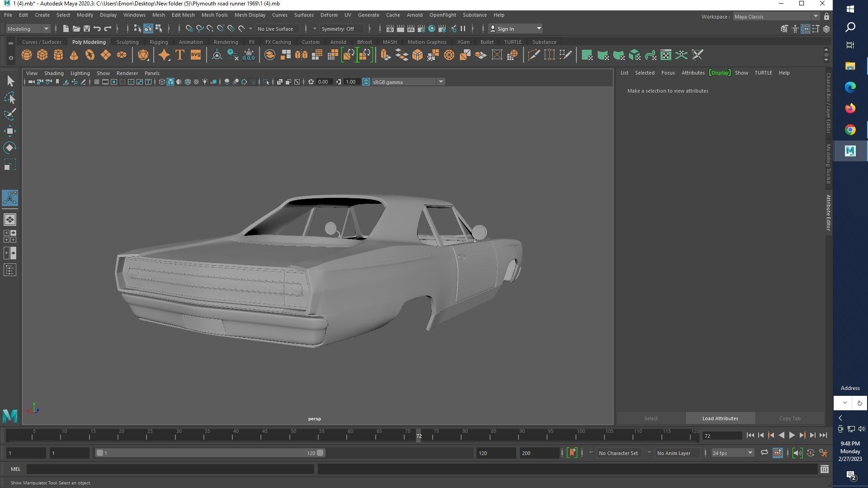
Task: Choose the arrow Select tool in toolbox
Action: (x=10, y=81)
